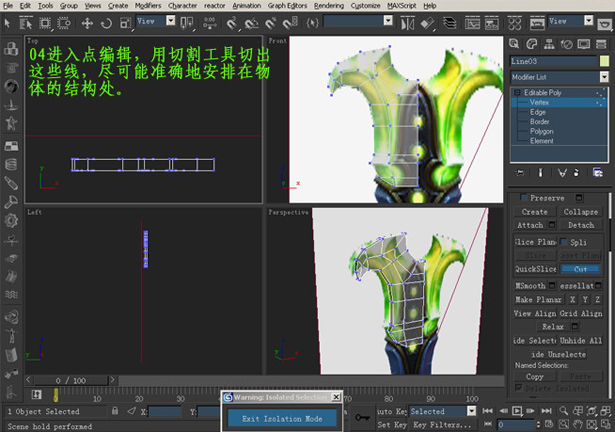Screen dimensions: 615x432
Task: Open the Selected key filter dropdown
Action: coord(439,411)
